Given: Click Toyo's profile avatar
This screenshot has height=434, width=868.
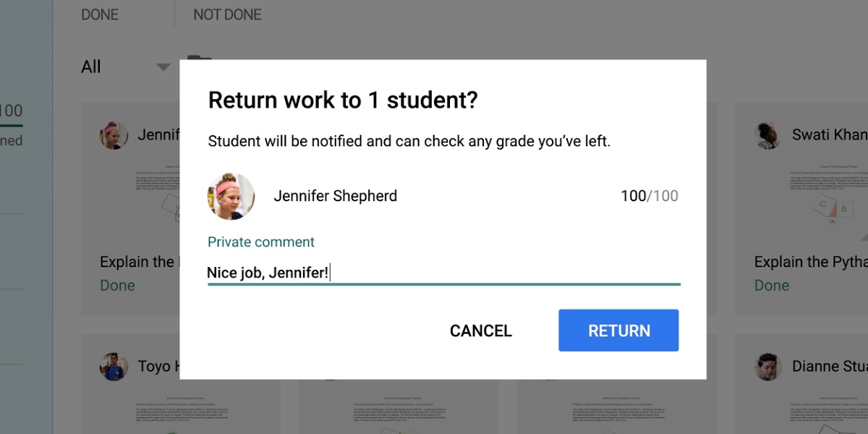Looking at the screenshot, I should click(x=114, y=367).
